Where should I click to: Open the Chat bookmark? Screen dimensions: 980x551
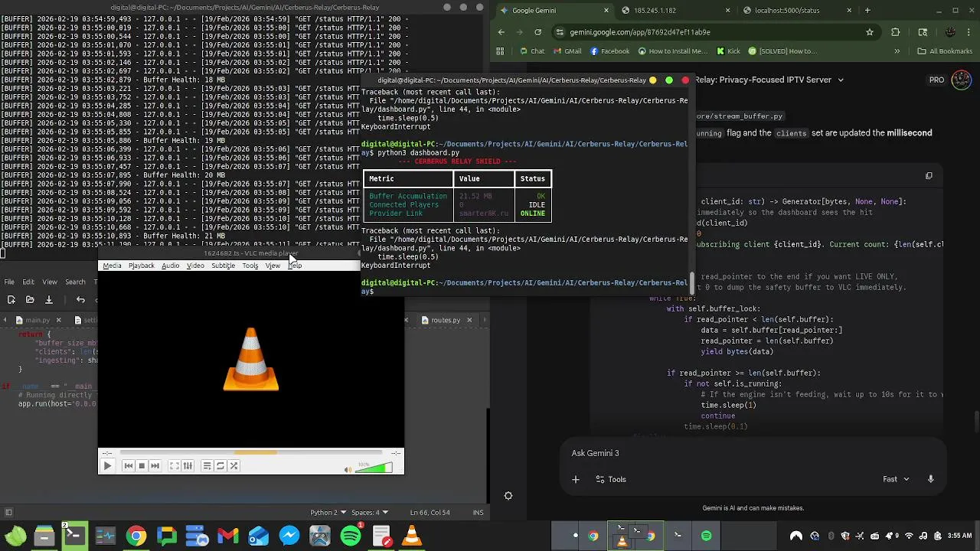click(532, 51)
